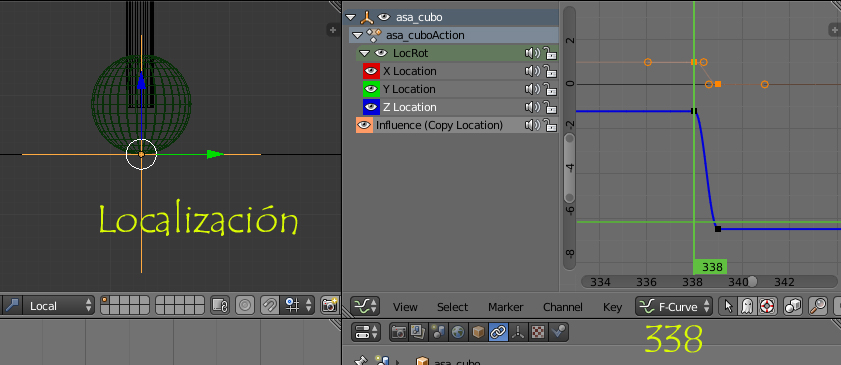Select the blue curve keyframe after the drop
Screen dimensions: 841x365
718,229
